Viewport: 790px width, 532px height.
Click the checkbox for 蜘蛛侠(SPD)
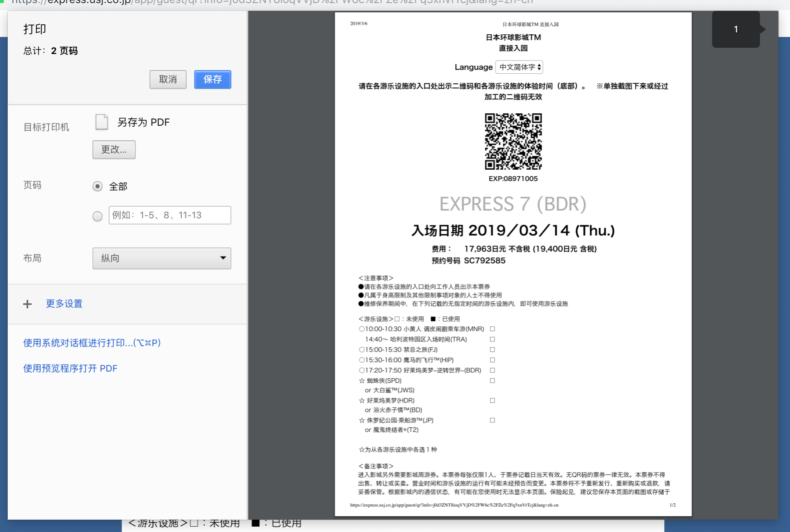(492, 381)
